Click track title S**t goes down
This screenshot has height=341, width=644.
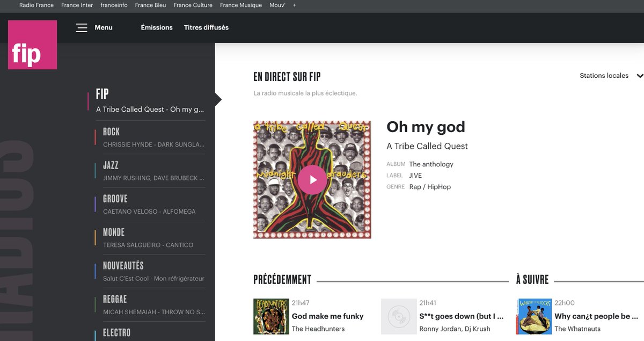pos(461,316)
